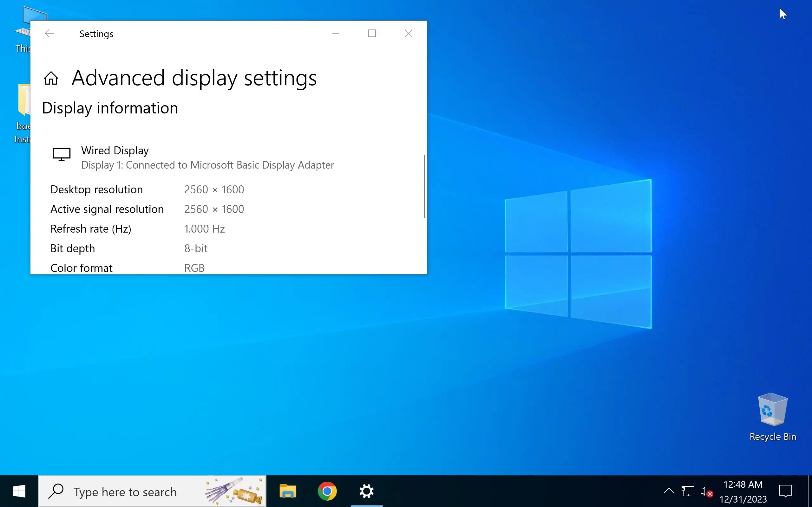Click the Settings back arrow
The width and height of the screenshot is (812, 507).
click(x=49, y=34)
